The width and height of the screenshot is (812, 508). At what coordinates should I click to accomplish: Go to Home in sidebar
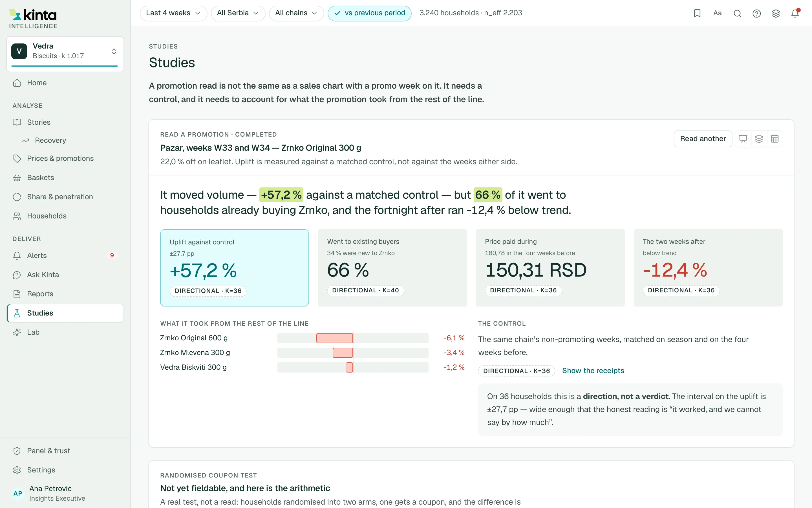click(x=65, y=83)
